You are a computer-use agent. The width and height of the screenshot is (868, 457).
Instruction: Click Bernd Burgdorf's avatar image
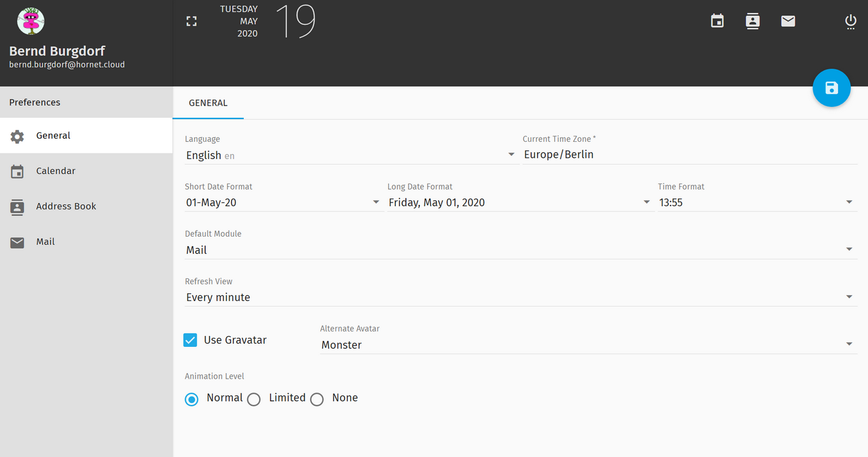click(x=30, y=21)
